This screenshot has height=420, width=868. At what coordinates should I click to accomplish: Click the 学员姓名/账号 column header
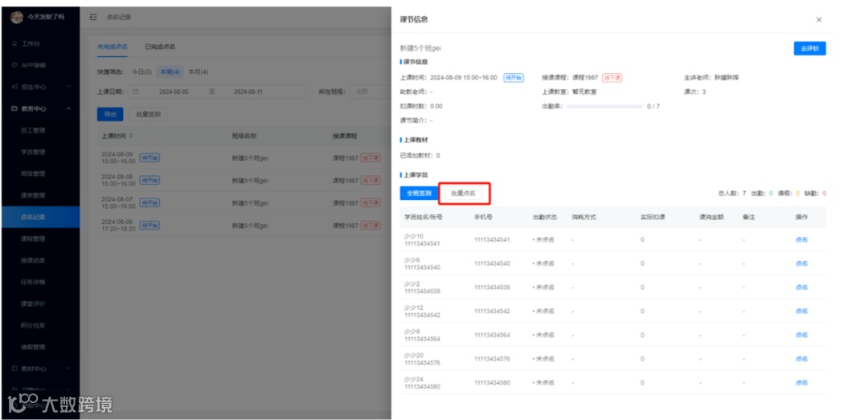pos(424,217)
